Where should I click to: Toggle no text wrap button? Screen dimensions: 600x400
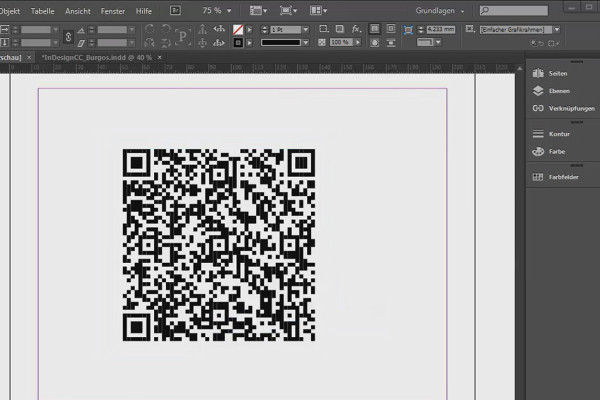click(x=375, y=29)
